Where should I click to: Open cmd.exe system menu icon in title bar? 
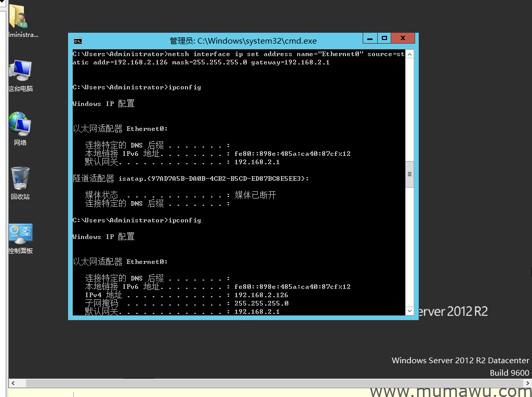(x=77, y=41)
